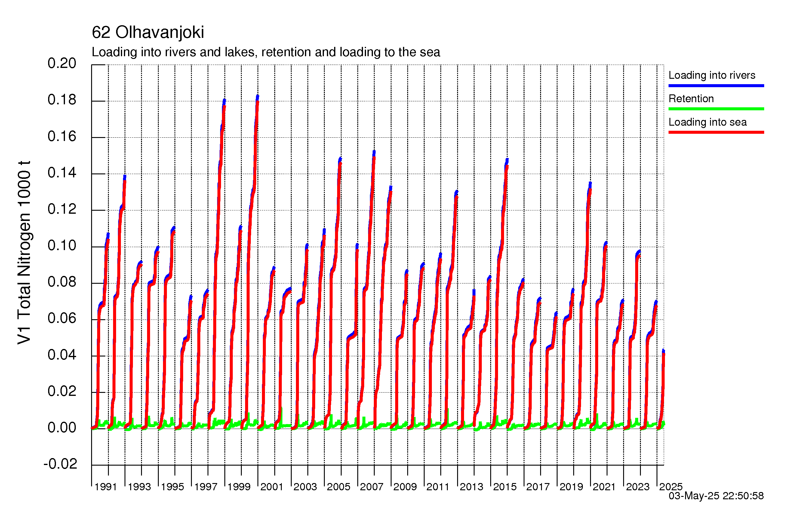
Task: Click the x-axis year label 1999
Action: coord(239,487)
